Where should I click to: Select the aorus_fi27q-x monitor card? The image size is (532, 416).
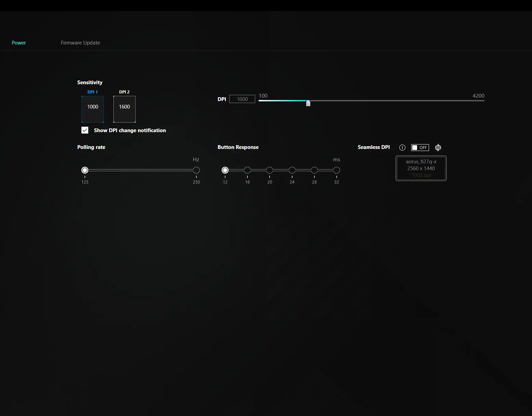pyautogui.click(x=421, y=168)
